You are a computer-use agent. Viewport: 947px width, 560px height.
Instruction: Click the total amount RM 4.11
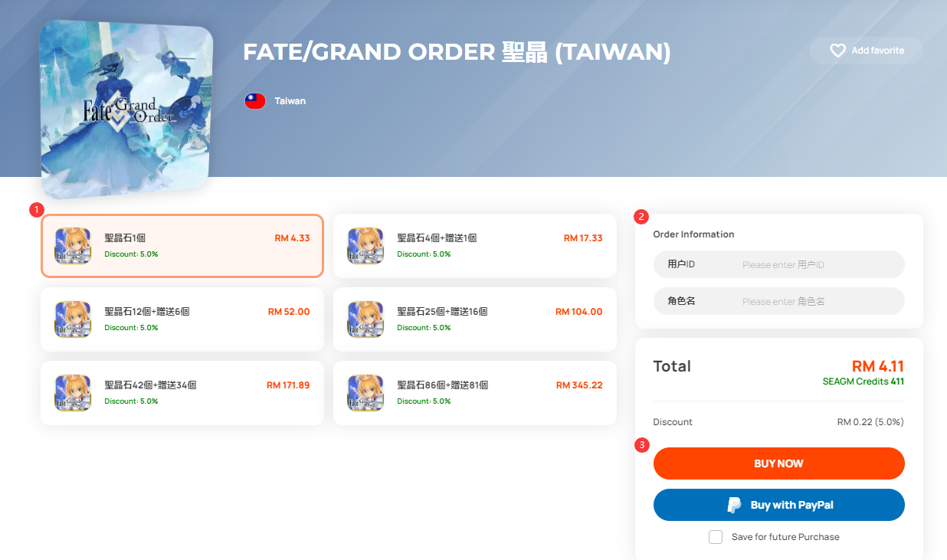(x=878, y=366)
